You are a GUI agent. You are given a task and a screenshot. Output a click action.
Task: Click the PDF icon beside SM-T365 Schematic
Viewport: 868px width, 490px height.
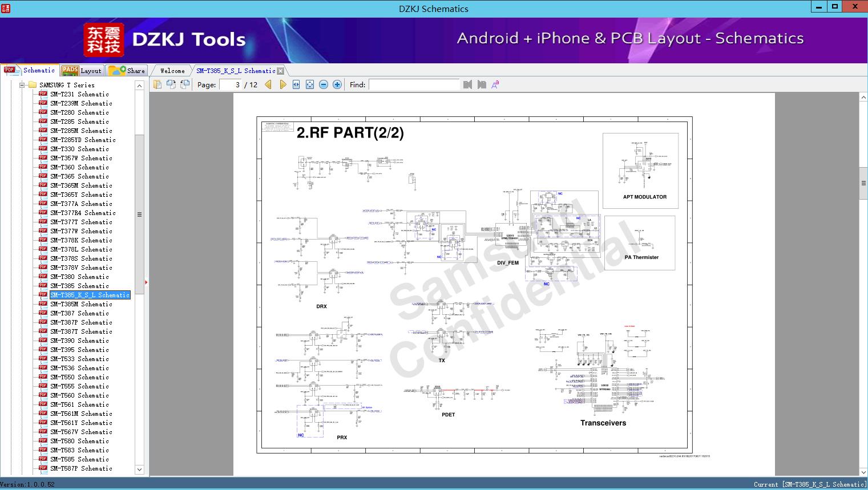43,176
